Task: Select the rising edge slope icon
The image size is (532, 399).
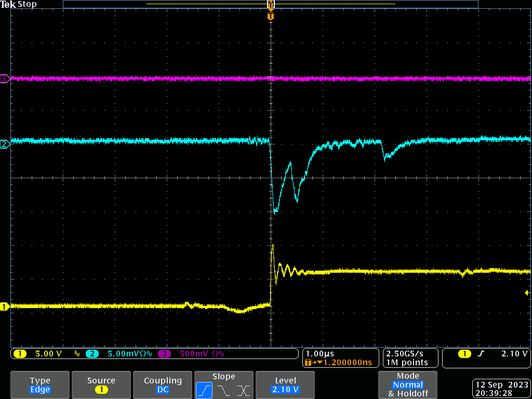Action: 204,390
